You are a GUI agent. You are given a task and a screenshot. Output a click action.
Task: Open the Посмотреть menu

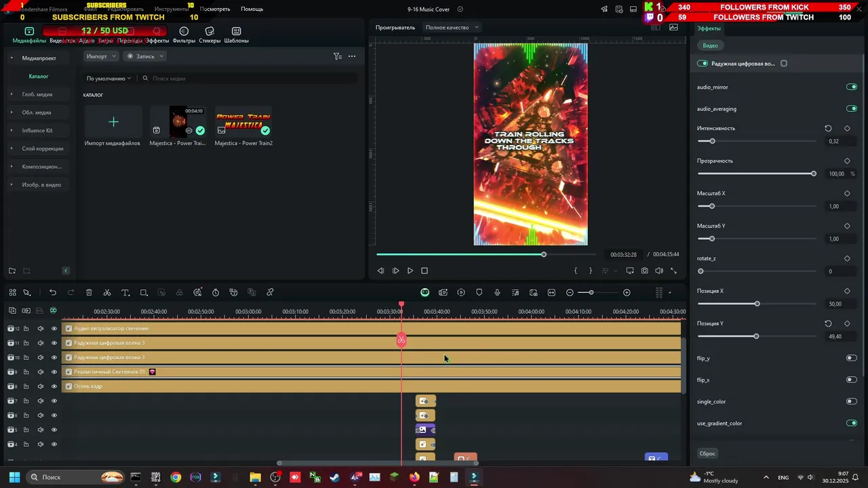click(215, 9)
